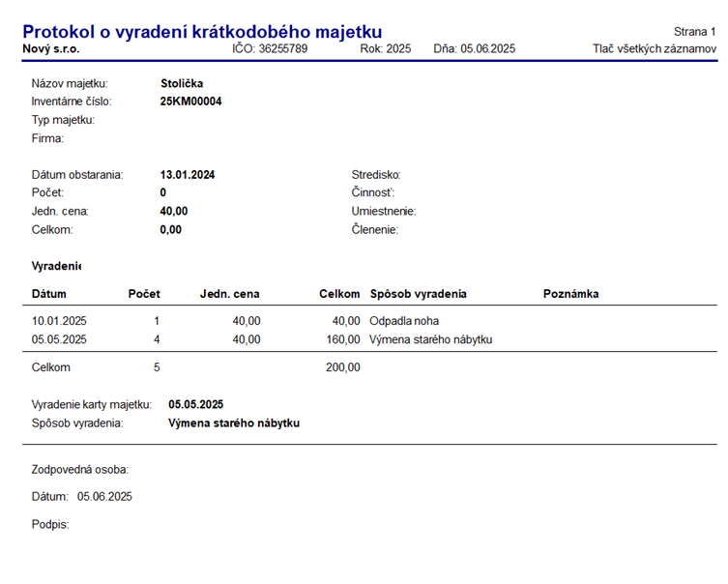Select the row total "160,00"
728x584 pixels.
click(343, 339)
